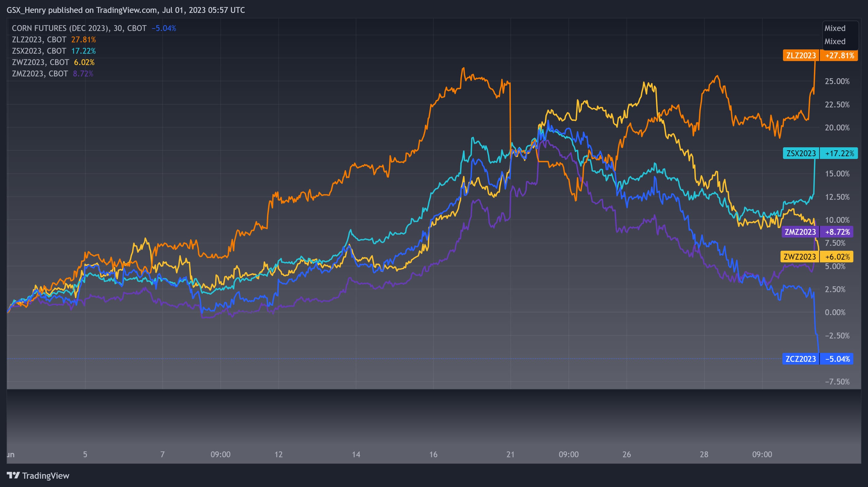Click the GSX_Henry published on TradingView.com header
868x487 pixels.
(126, 10)
